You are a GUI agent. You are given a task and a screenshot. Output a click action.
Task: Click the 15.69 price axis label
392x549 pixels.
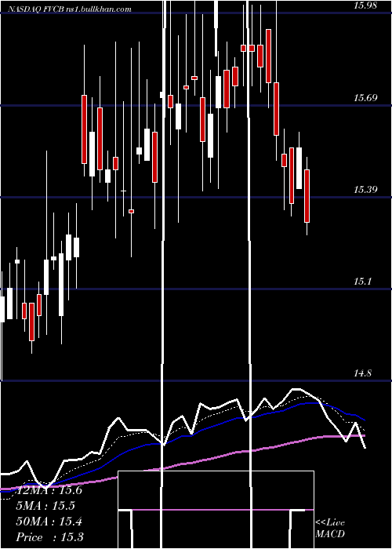click(x=365, y=98)
